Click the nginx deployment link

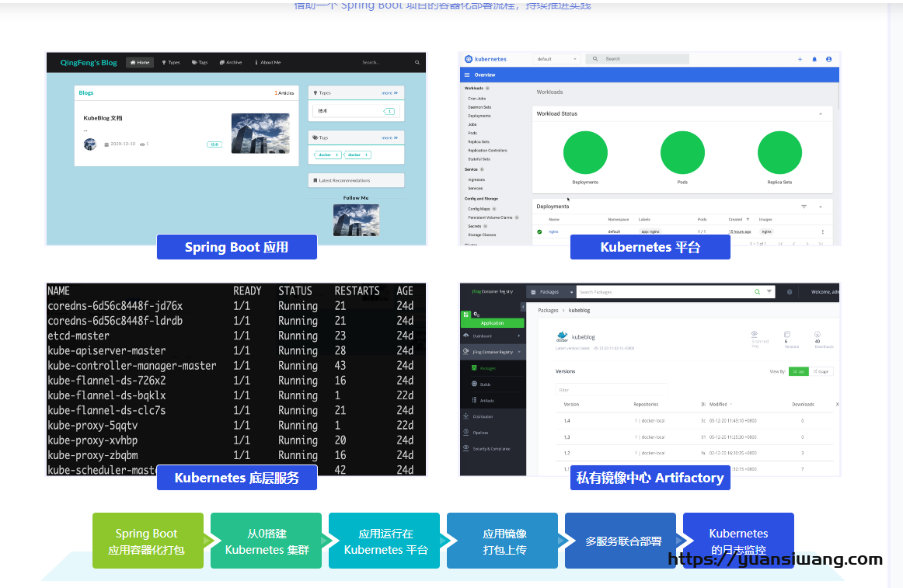pyautogui.click(x=553, y=231)
